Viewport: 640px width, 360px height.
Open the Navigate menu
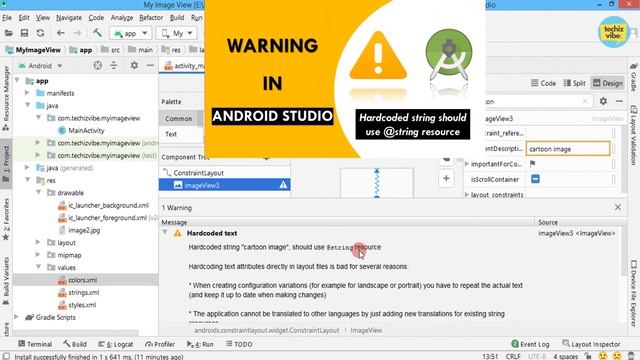[69, 18]
